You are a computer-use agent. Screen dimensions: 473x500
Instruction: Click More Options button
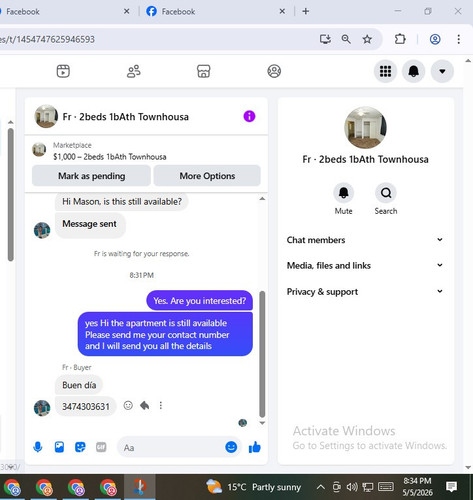click(207, 176)
